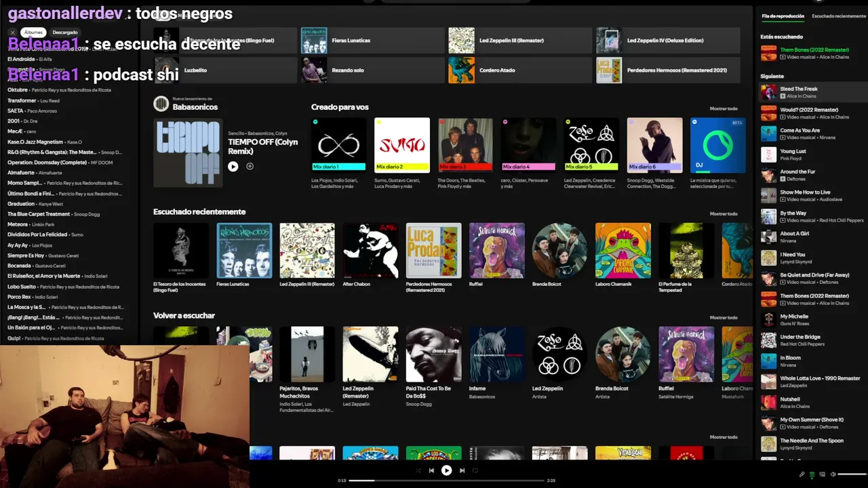Mute using the speaker icon
The height and width of the screenshot is (488, 868).
(x=833, y=474)
